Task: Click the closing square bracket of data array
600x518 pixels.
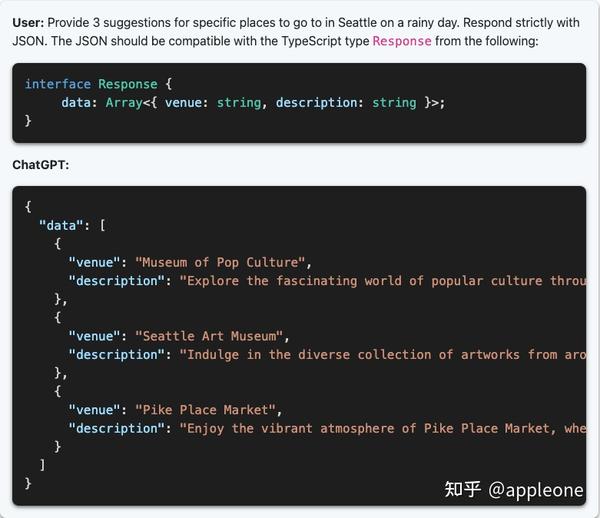Action: pos(42,465)
